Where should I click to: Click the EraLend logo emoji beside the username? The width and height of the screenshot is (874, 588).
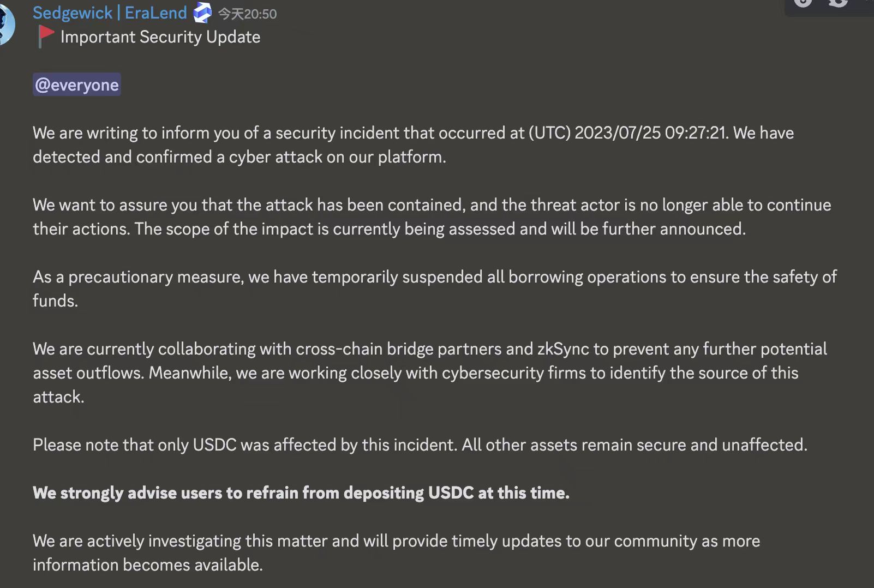click(202, 12)
